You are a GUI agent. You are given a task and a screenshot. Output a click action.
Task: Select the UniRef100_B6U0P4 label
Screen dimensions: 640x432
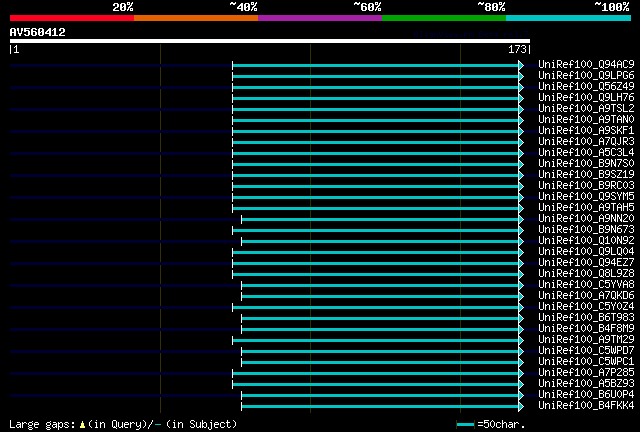[586, 395]
